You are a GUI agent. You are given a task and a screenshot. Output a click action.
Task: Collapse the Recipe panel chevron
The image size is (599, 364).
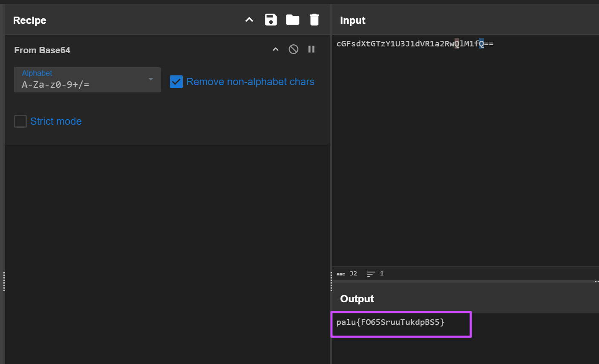click(249, 20)
